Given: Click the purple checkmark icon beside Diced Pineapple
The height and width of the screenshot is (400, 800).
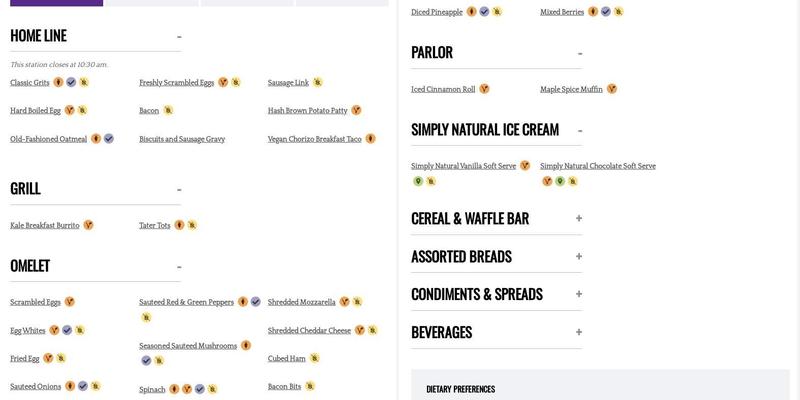Looking at the screenshot, I should [484, 12].
